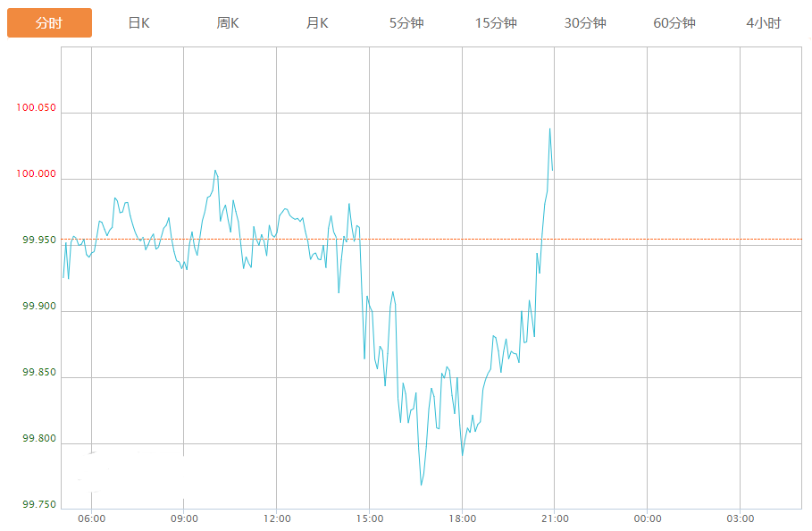Viewport: 812px width, 531px height.
Task: Click the 00:00 time axis label
Action: pyautogui.click(x=648, y=519)
